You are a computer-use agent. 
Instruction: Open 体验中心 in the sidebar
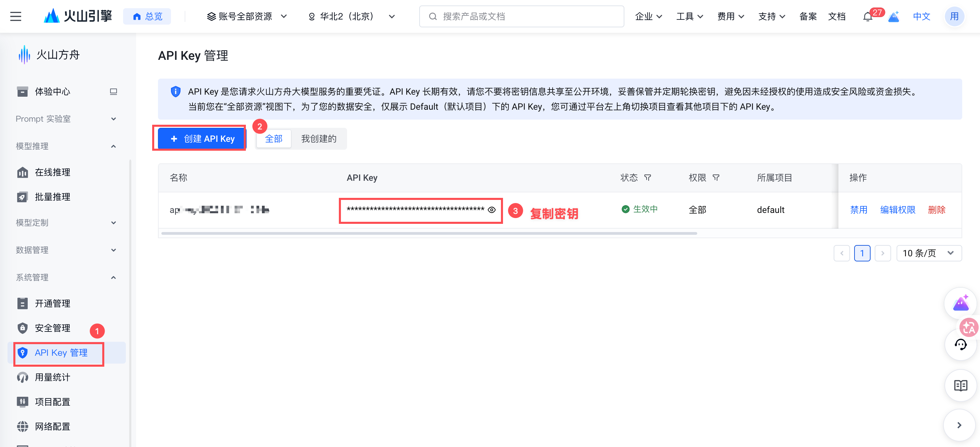click(x=53, y=92)
